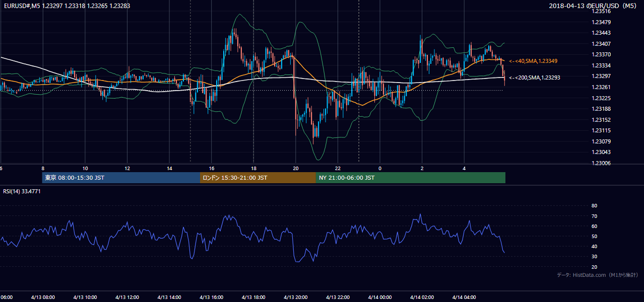Click hour label 18 below price chart
Viewport: 644px width, 302px height.
(253, 169)
